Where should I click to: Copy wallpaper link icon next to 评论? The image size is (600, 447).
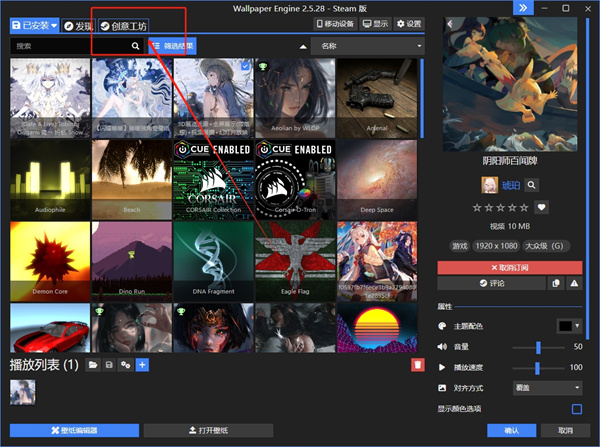[556, 283]
